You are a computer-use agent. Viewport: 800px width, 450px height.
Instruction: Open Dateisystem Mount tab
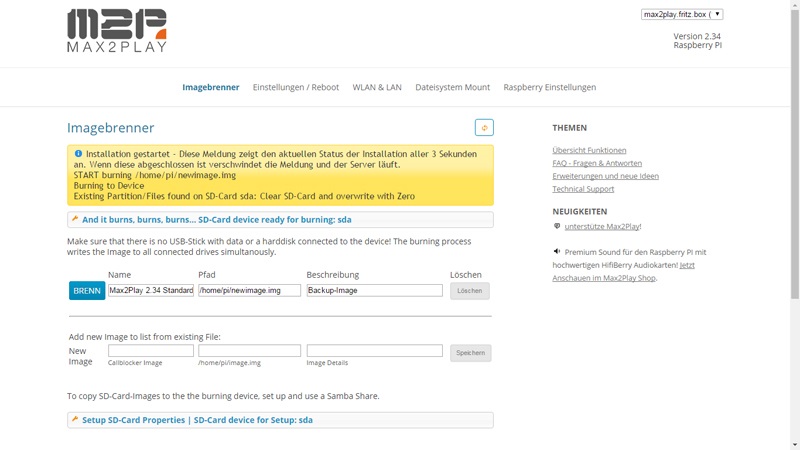tap(453, 87)
